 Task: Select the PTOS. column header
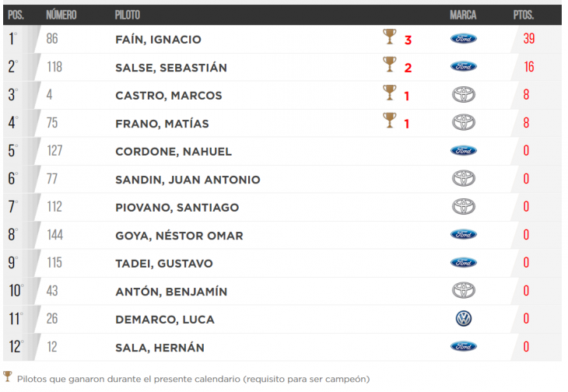pyautogui.click(x=524, y=15)
